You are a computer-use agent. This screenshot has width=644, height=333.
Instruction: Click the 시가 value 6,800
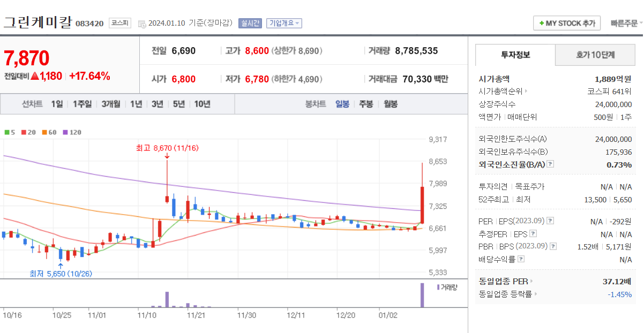click(x=184, y=79)
